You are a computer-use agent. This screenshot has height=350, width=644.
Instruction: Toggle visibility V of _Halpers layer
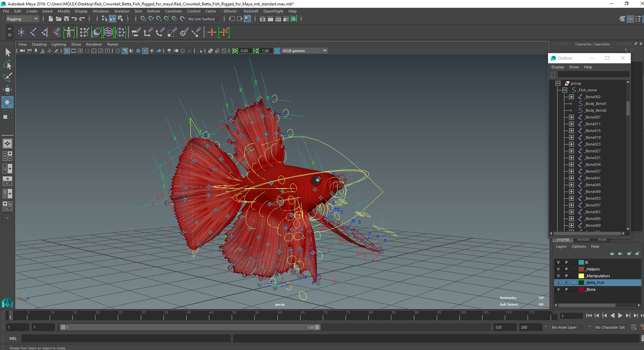(558, 269)
